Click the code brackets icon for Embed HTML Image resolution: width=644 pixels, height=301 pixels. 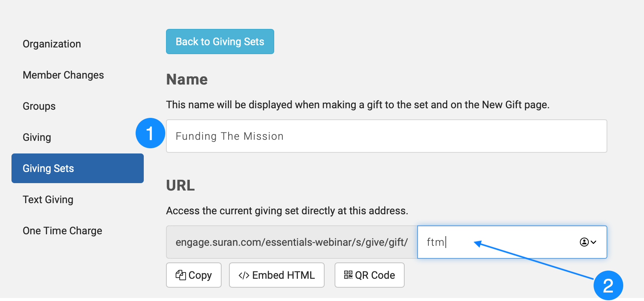pos(244,275)
